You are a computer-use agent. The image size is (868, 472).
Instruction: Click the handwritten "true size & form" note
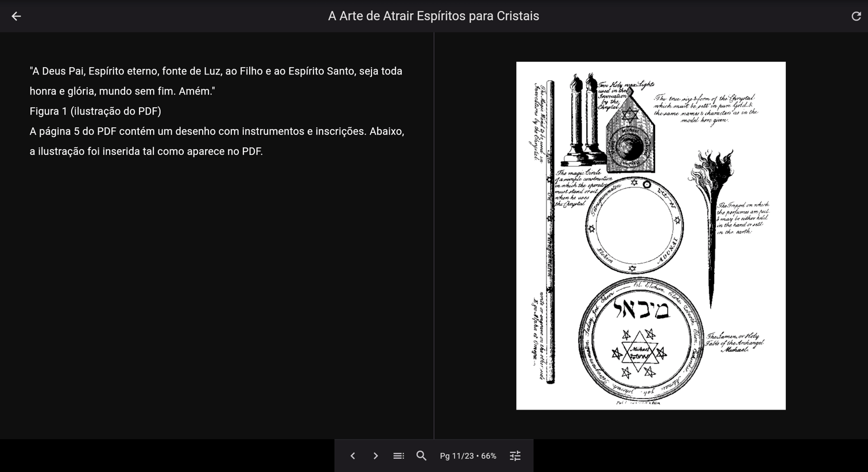click(x=705, y=109)
